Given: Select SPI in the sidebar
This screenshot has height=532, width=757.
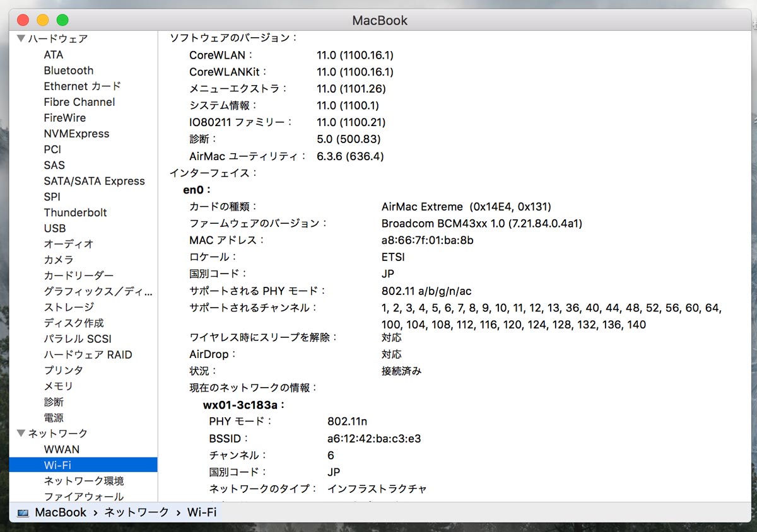Looking at the screenshot, I should point(52,197).
